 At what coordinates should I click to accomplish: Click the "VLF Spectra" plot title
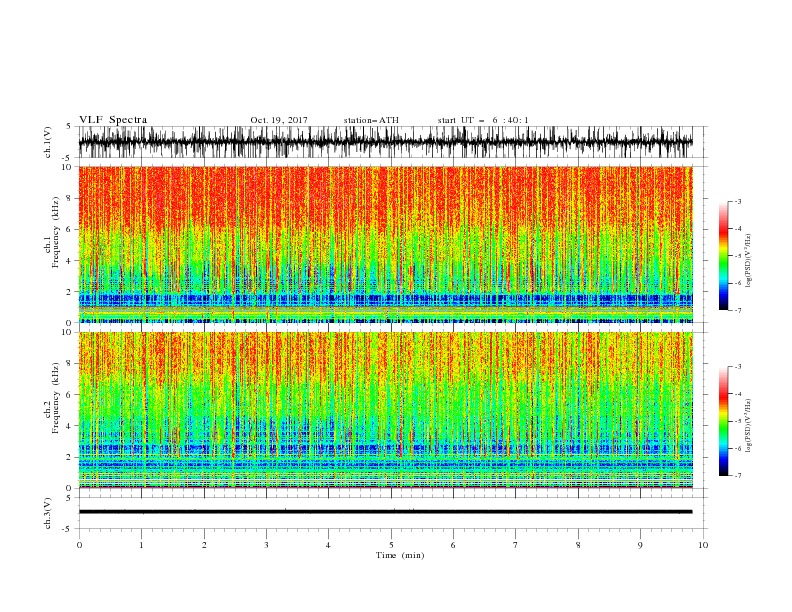pos(113,120)
